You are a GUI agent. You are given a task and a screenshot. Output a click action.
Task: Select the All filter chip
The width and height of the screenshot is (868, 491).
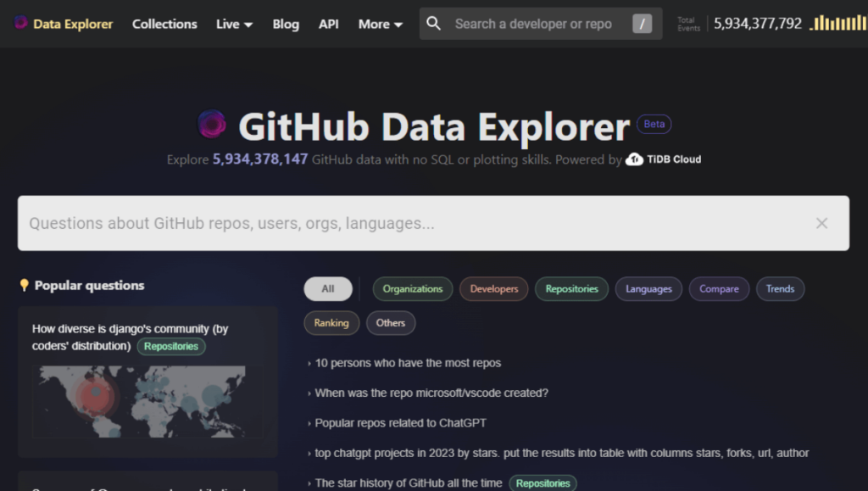[x=328, y=289]
